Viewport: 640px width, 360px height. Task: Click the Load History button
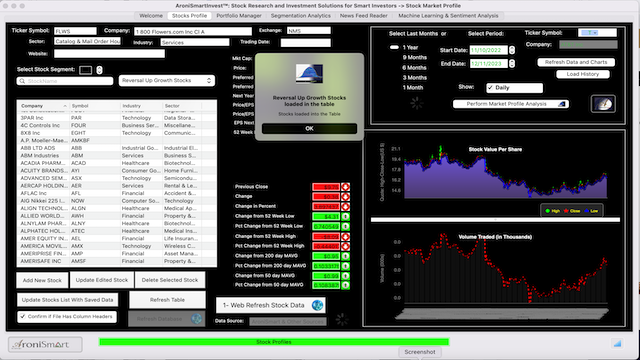[x=582, y=74]
